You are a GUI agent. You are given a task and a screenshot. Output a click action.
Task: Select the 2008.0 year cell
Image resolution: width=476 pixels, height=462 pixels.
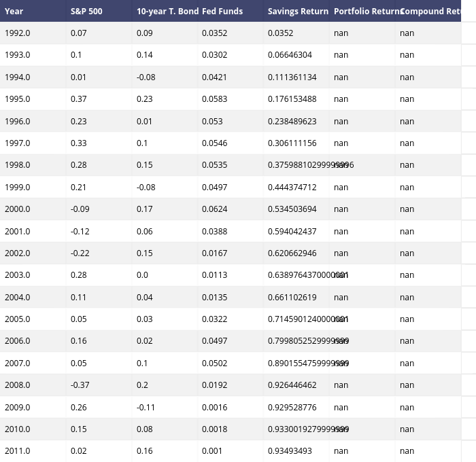click(x=18, y=385)
